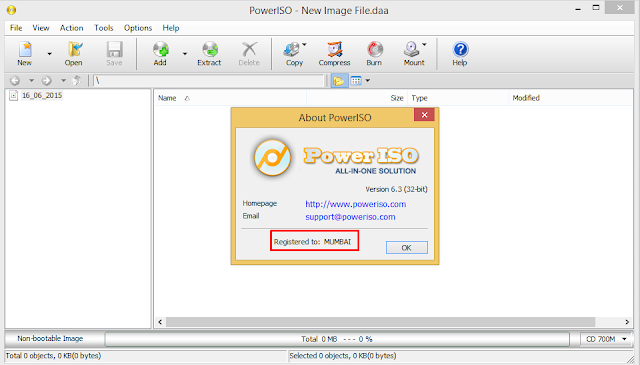
Task: Click the horizontal scrollbar thumb
Action: tap(380, 322)
